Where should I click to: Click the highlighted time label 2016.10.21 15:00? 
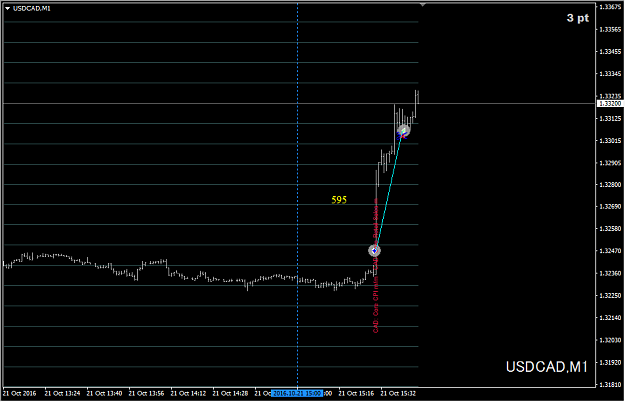coord(297,393)
